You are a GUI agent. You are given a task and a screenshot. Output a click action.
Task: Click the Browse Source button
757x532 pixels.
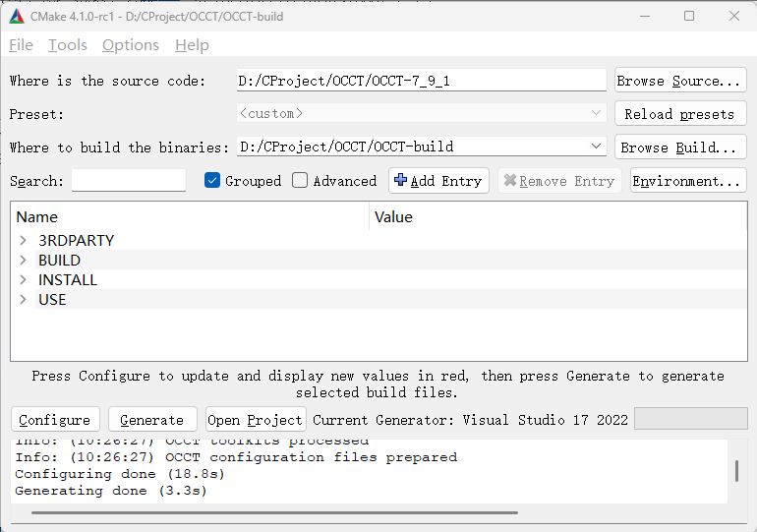[680, 81]
